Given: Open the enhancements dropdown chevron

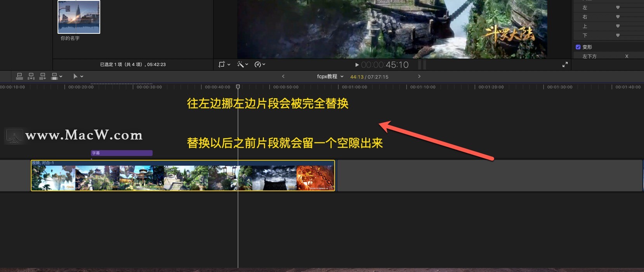Looking at the screenshot, I should (x=247, y=64).
